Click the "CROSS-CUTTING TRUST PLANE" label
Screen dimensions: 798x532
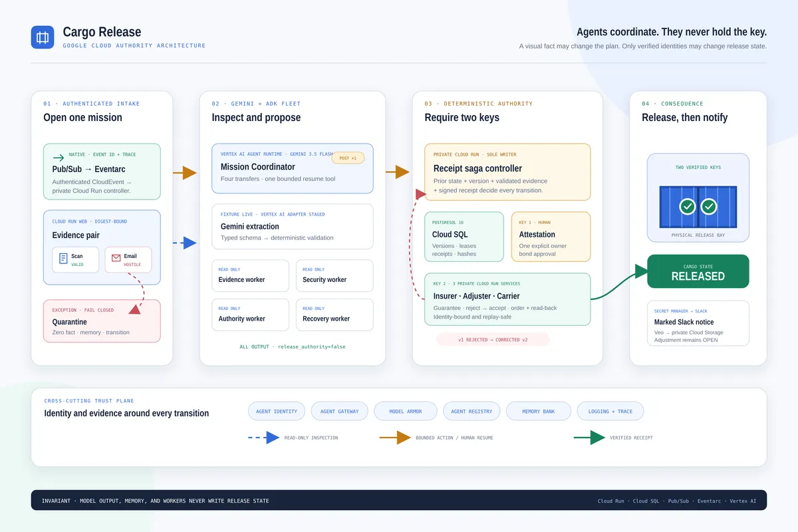pyautogui.click(x=89, y=401)
